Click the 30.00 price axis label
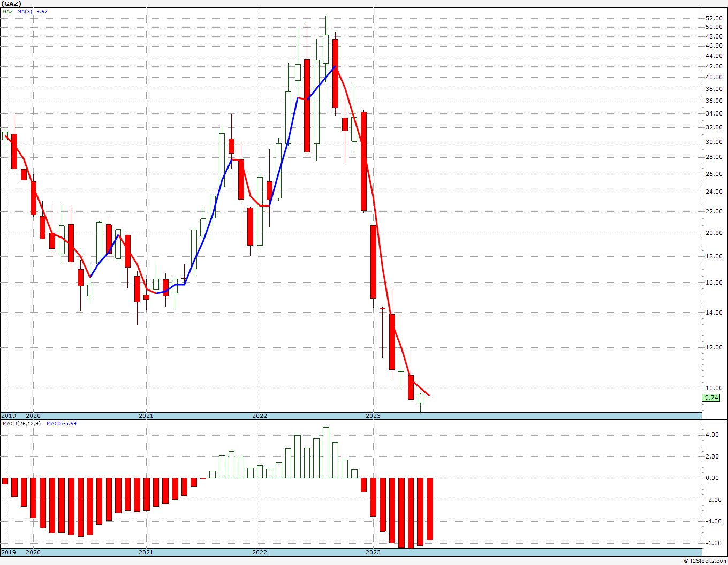The width and height of the screenshot is (728, 565). [714, 142]
